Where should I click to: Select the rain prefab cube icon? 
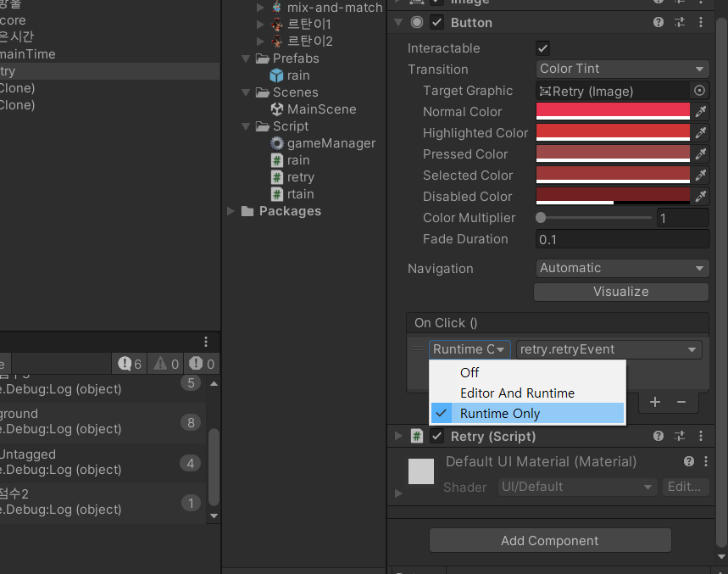pos(276,75)
